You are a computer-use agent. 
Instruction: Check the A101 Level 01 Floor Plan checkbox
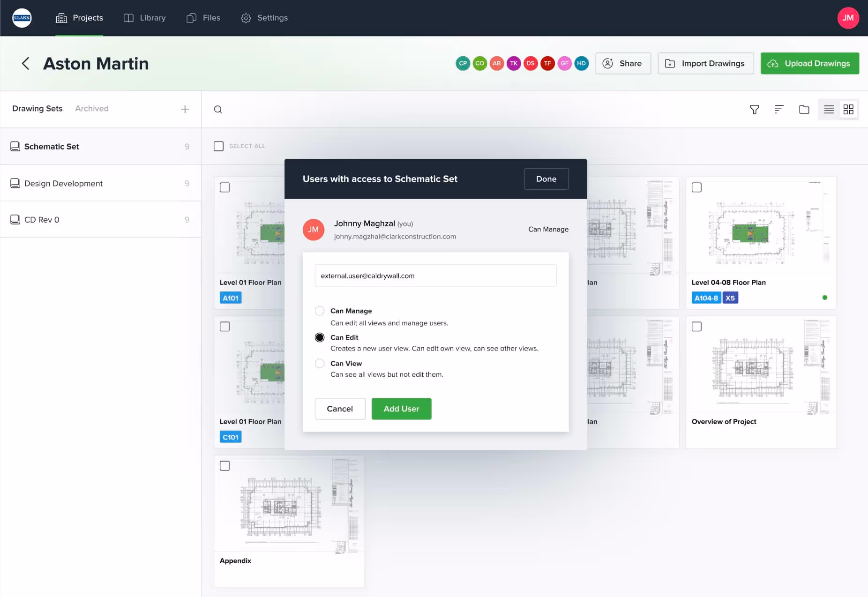pyautogui.click(x=224, y=187)
